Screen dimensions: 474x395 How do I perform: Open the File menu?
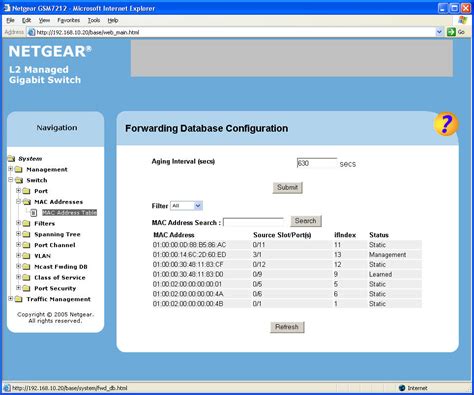[x=10, y=20]
